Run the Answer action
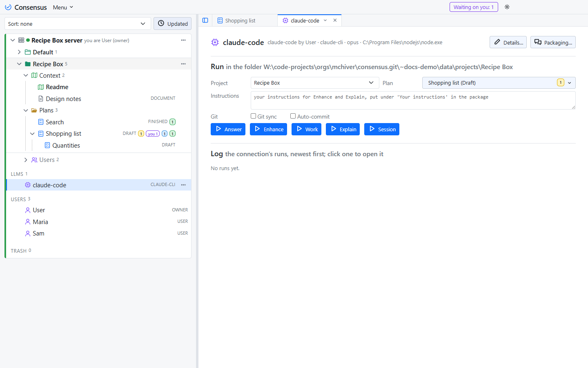 228,129
